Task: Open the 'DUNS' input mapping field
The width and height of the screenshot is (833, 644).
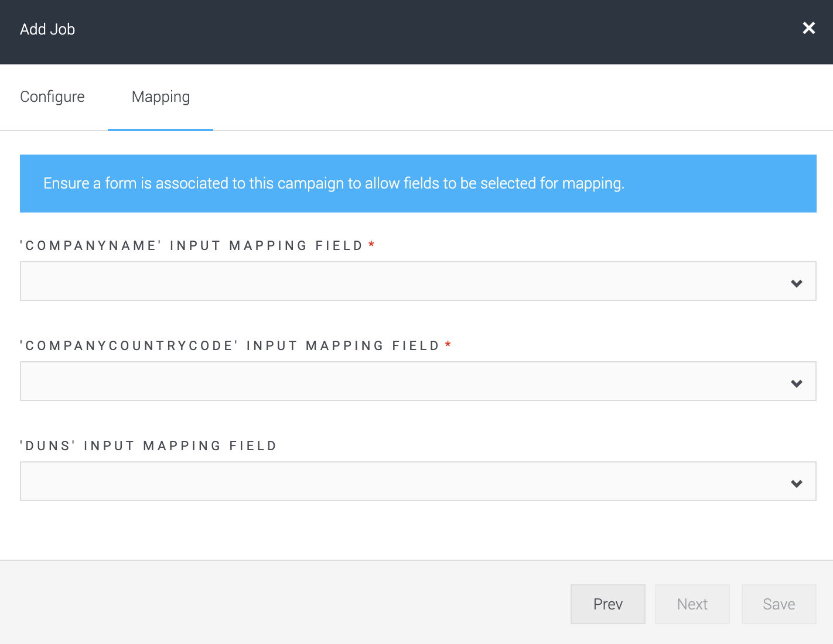Action: pos(404,481)
